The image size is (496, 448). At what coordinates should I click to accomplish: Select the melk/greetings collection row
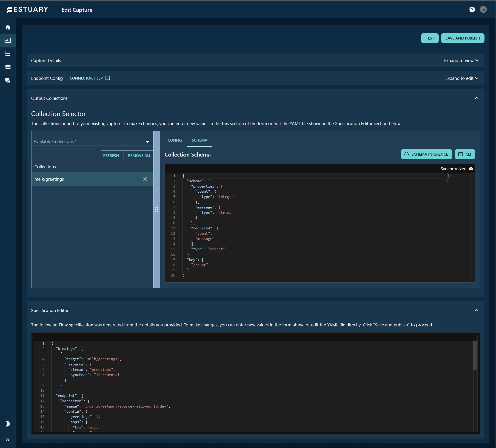coord(92,179)
